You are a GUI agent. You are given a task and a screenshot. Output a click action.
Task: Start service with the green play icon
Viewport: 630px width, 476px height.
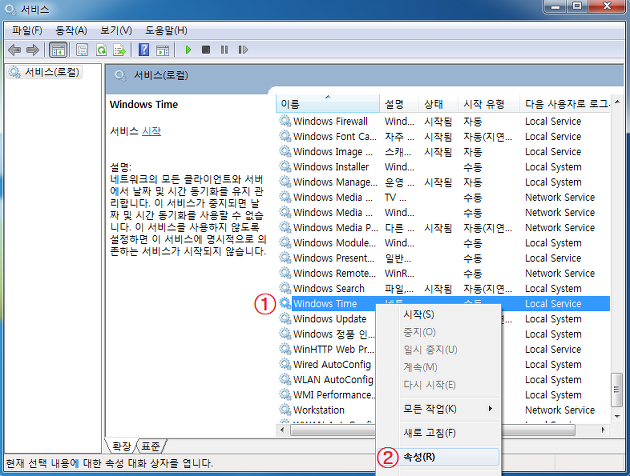tap(188, 50)
